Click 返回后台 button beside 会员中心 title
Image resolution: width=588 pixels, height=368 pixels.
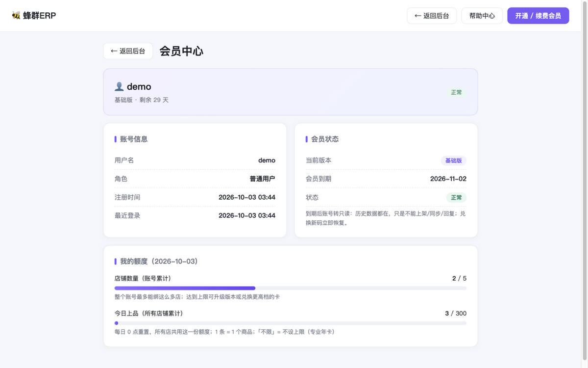[128, 51]
